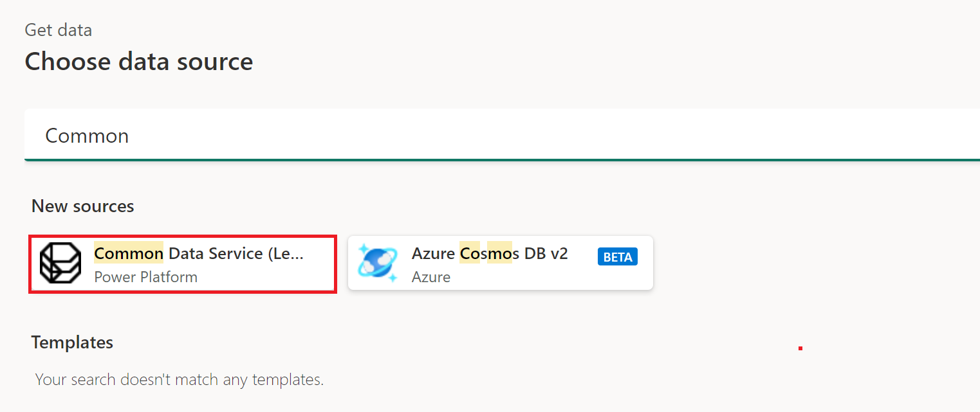The width and height of the screenshot is (980, 412).
Task: Select the Common Data Service (Legacy) source
Action: point(182,264)
